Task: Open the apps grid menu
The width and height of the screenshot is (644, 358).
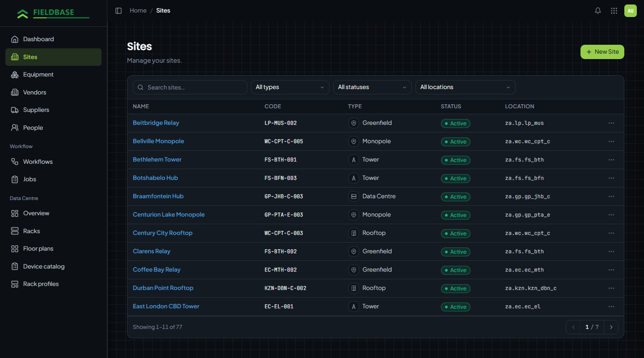Action: pyautogui.click(x=614, y=11)
